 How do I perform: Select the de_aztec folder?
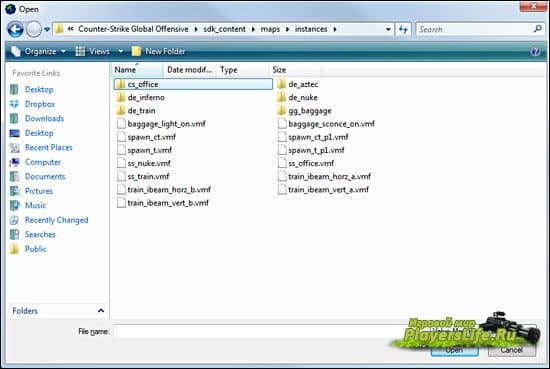[297, 84]
